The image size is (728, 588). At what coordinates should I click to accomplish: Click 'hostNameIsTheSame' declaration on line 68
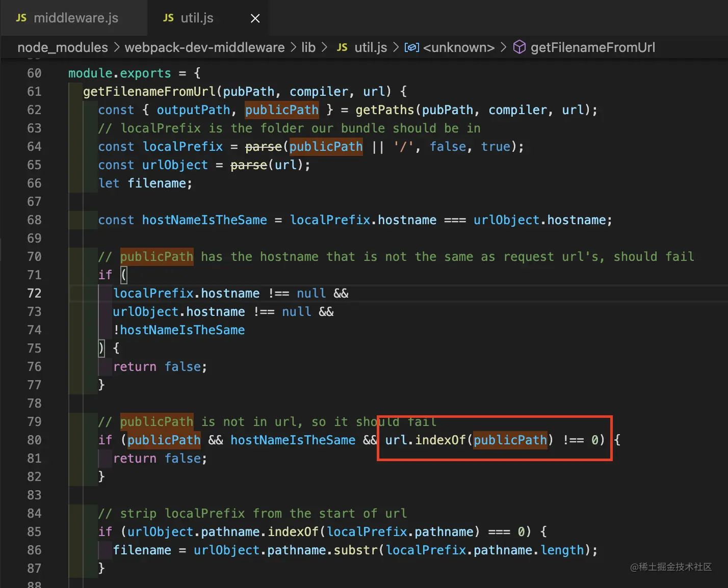[204, 220]
